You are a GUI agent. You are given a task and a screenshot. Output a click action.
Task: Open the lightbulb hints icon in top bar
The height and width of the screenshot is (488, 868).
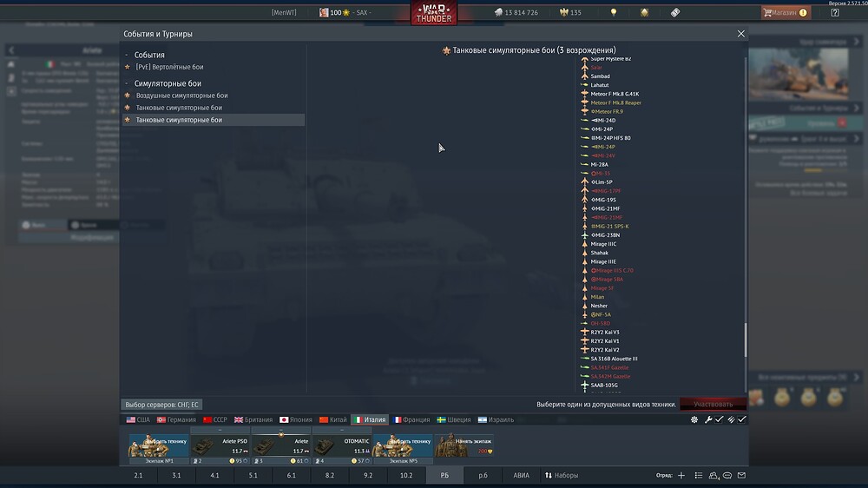point(614,12)
